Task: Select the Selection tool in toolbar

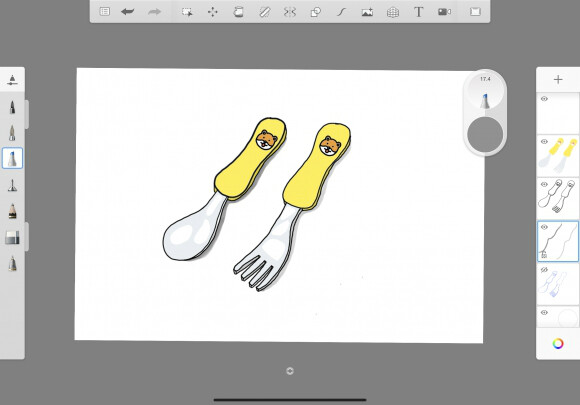Action: pyautogui.click(x=187, y=12)
